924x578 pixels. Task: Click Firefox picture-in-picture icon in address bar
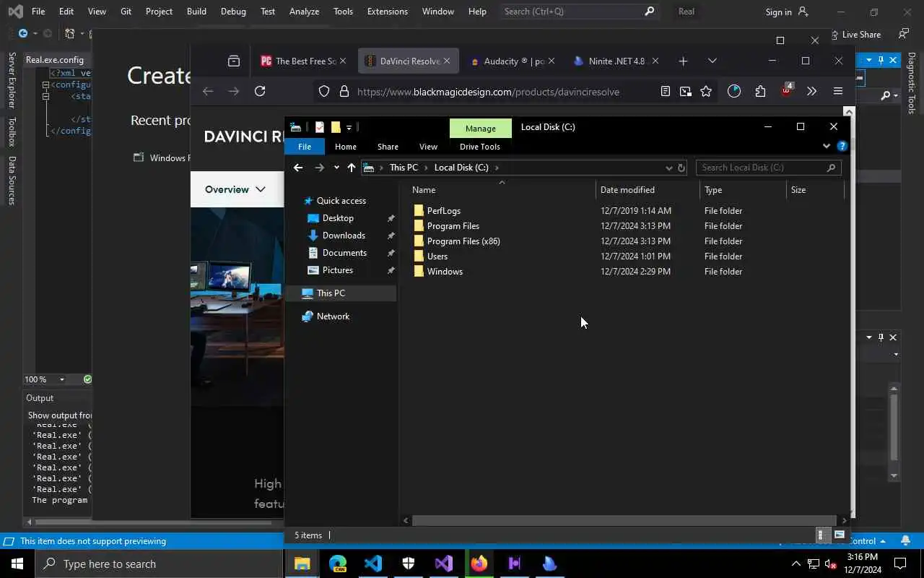tap(686, 92)
